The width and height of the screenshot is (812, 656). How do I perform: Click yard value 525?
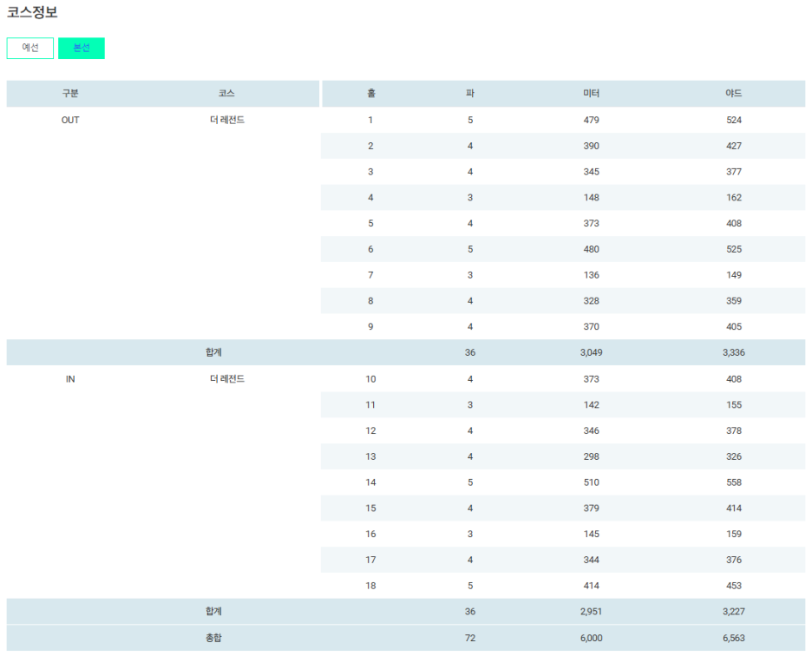click(x=734, y=249)
